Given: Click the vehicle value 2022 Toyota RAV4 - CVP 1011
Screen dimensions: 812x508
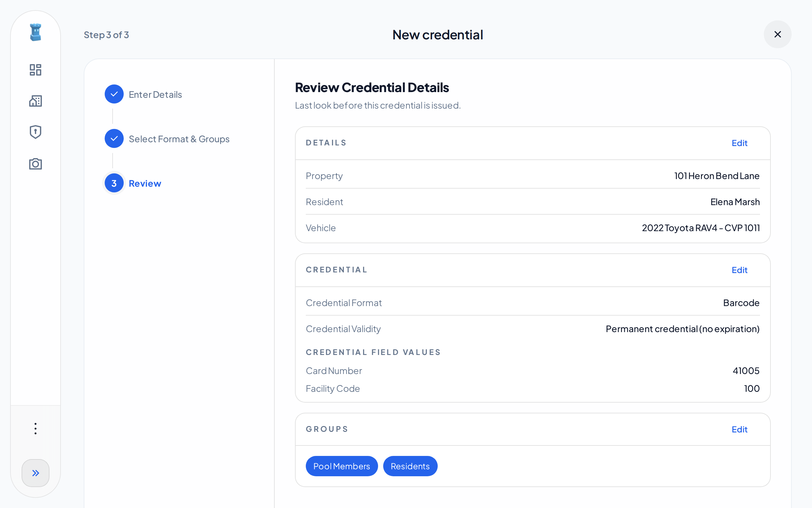Looking at the screenshot, I should point(701,228).
